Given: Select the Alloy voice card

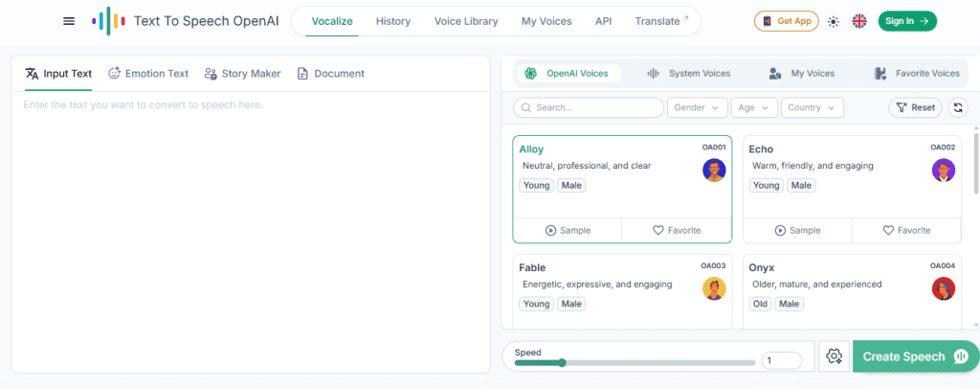Looking at the screenshot, I should pyautogui.click(x=622, y=189).
